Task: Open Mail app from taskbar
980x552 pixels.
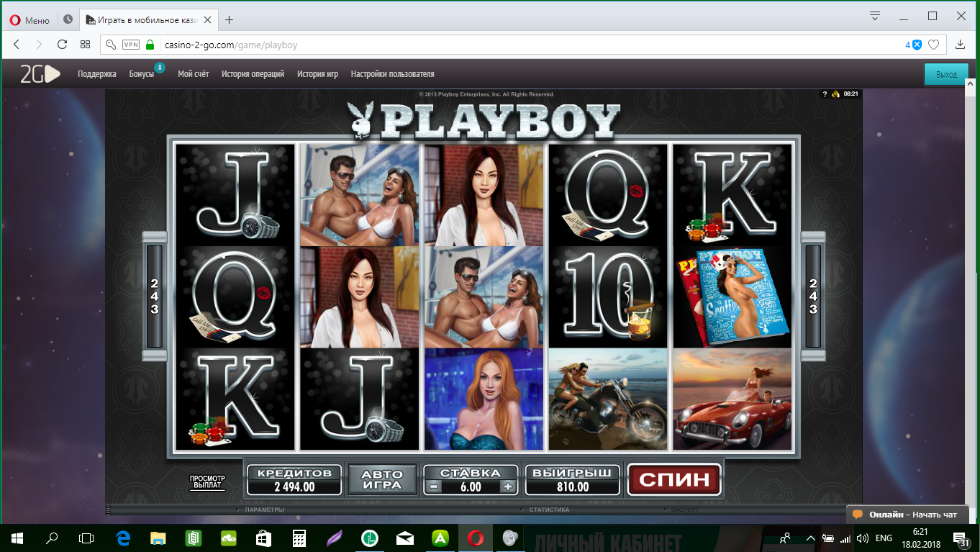Action: [404, 538]
